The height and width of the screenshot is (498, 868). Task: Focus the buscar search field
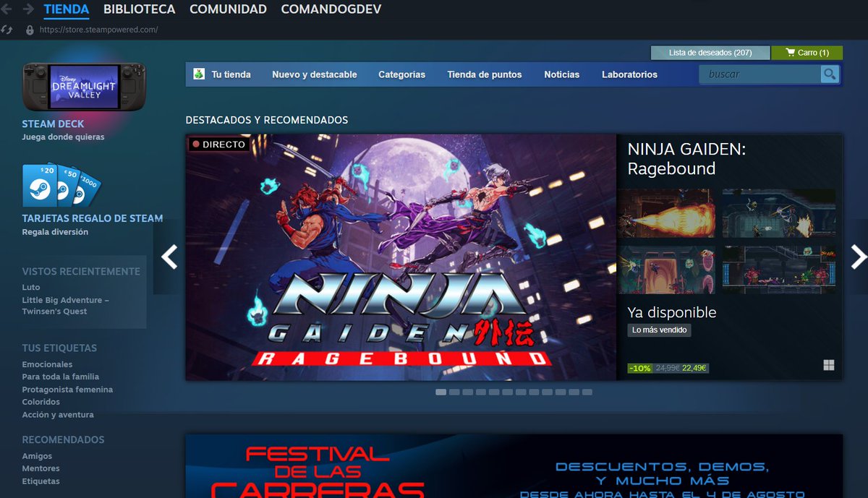[759, 74]
